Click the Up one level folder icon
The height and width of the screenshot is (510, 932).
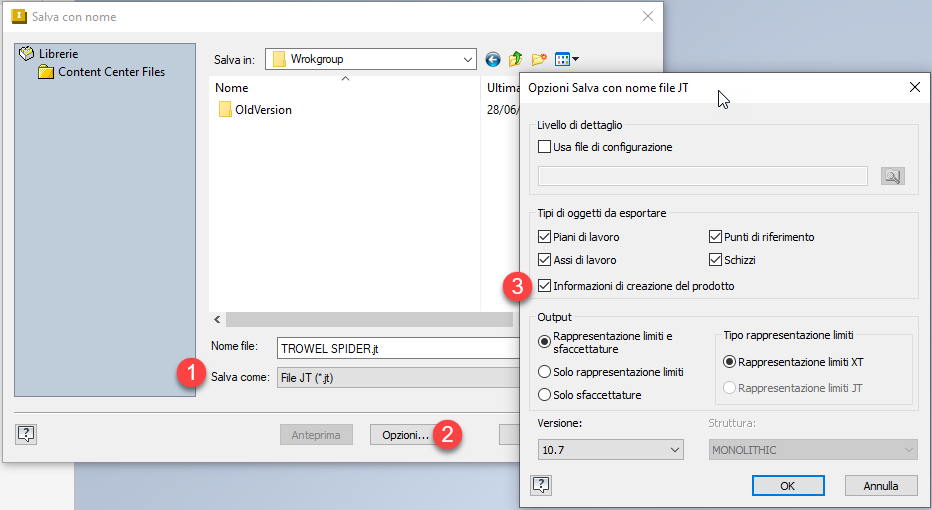pos(515,59)
